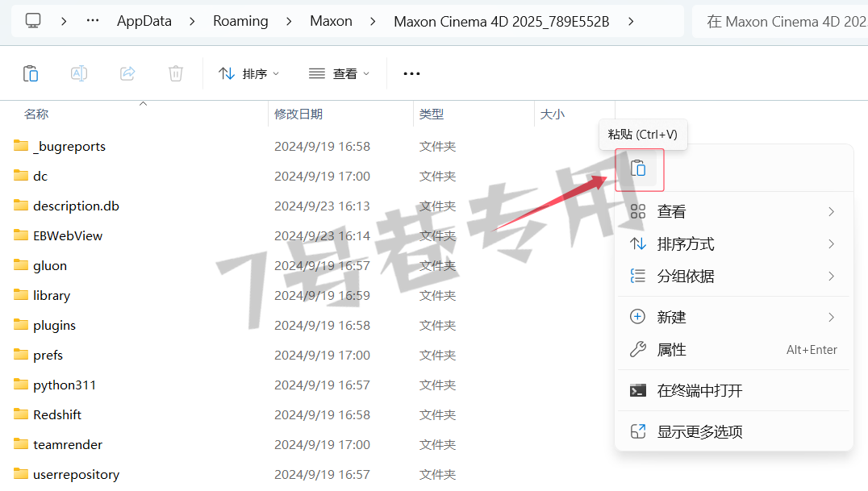Select the teamrender folder icon
The width and height of the screenshot is (868, 491).
[x=21, y=444]
